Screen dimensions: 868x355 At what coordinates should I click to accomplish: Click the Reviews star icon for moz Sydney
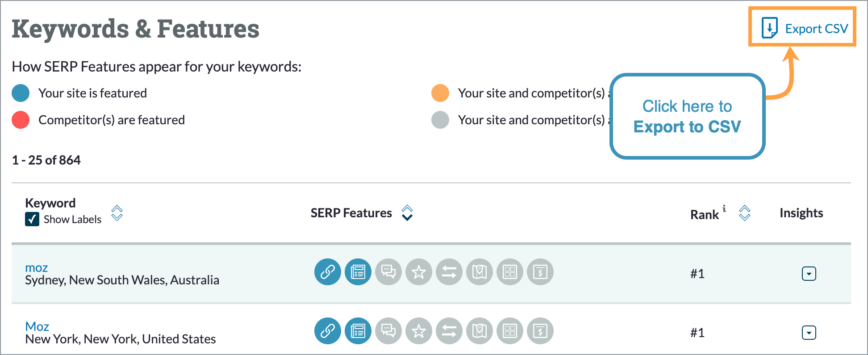click(419, 272)
